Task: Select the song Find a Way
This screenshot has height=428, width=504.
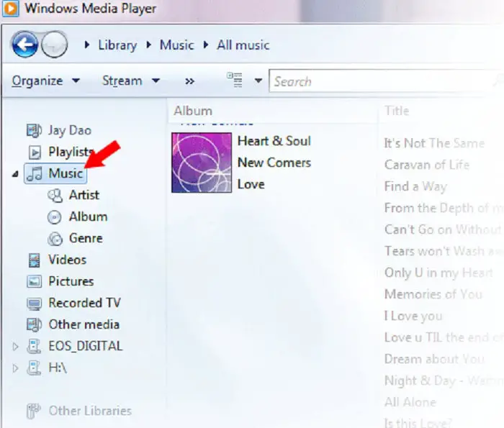Action: pyautogui.click(x=415, y=186)
